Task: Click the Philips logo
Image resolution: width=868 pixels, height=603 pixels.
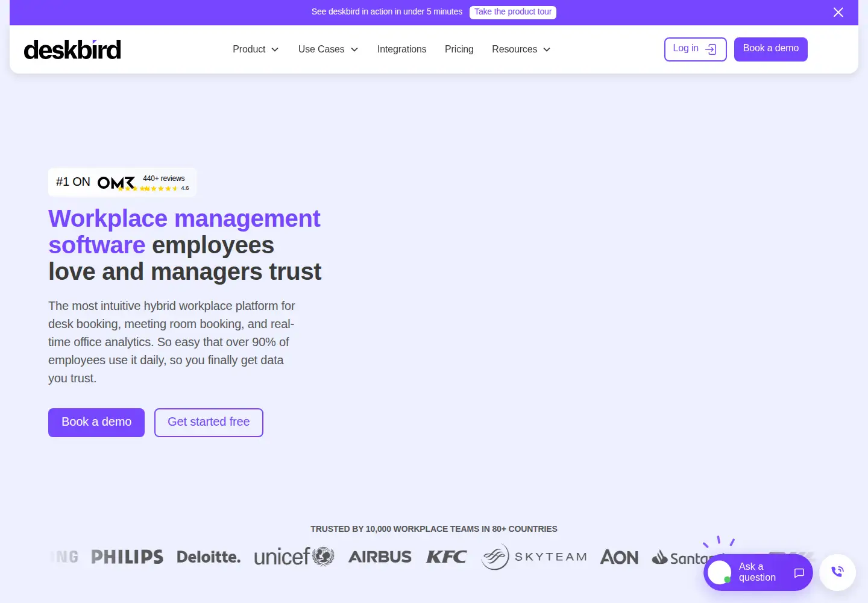Action: (127, 557)
